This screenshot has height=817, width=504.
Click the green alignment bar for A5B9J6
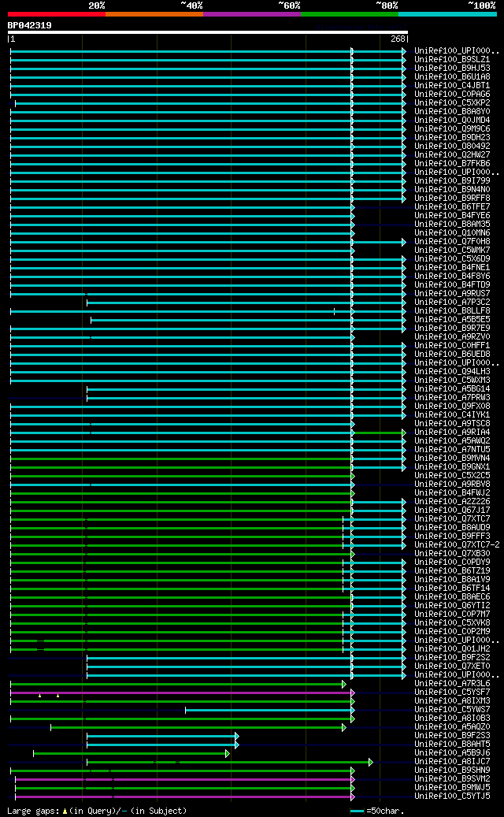[132, 753]
